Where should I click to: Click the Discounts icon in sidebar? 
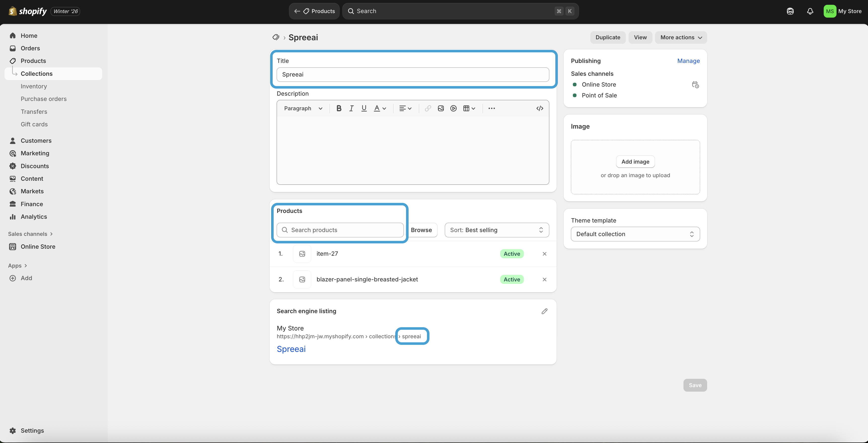click(13, 166)
